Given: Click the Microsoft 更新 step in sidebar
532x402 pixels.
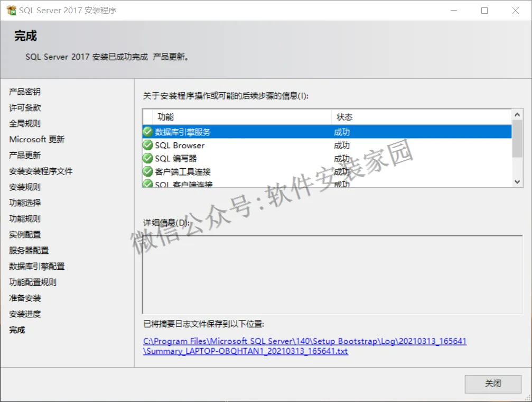Looking at the screenshot, I should (x=37, y=139).
